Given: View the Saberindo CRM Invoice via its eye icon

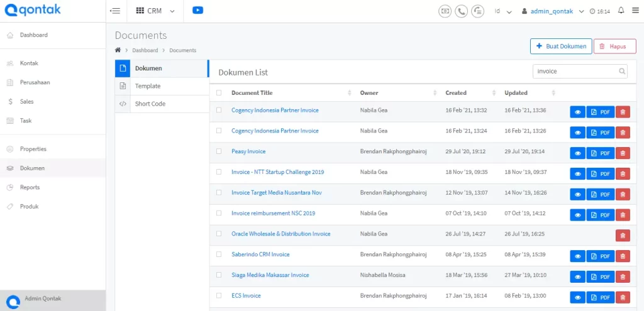Looking at the screenshot, I should coord(577,256).
